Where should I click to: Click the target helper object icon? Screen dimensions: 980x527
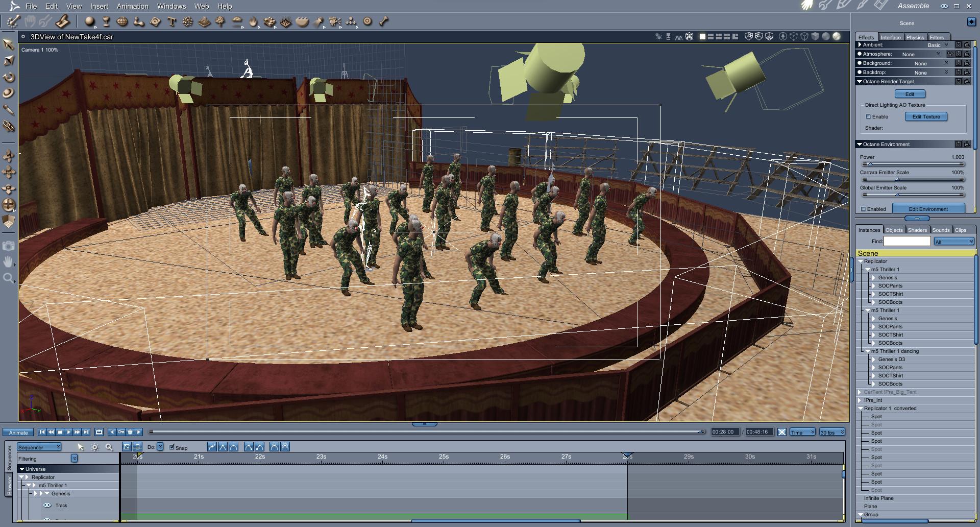tap(367, 21)
